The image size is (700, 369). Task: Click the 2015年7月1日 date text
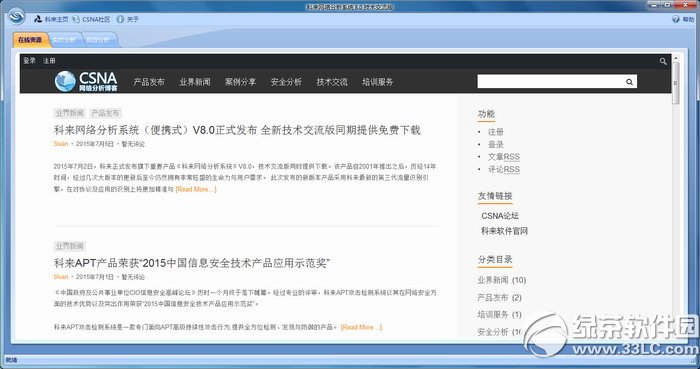[95, 277]
